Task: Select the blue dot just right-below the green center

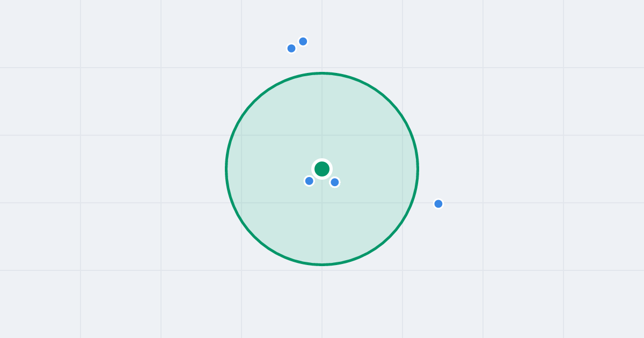Action: pos(335,182)
